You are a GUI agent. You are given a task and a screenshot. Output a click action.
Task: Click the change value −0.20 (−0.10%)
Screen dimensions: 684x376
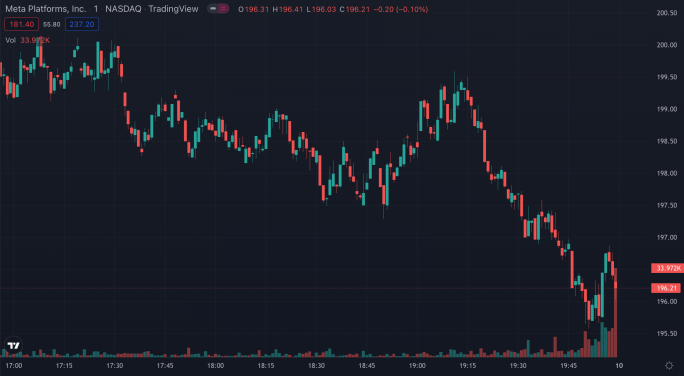pyautogui.click(x=400, y=9)
